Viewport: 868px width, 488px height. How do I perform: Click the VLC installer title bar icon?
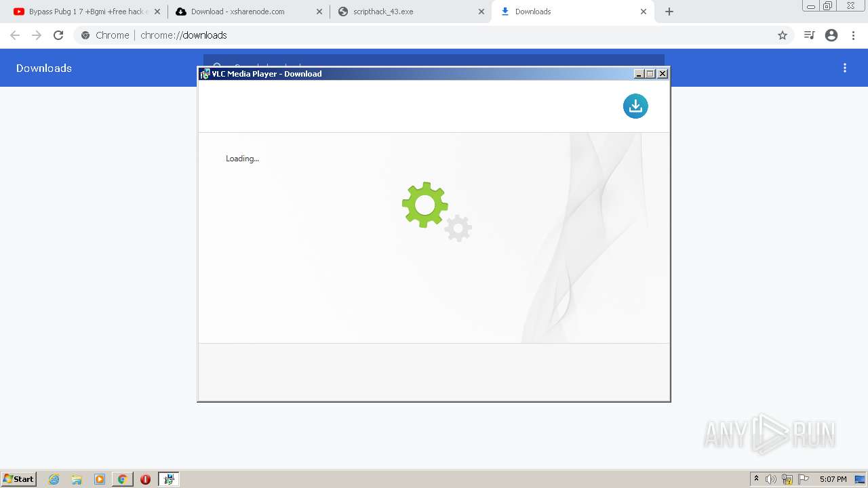(205, 74)
